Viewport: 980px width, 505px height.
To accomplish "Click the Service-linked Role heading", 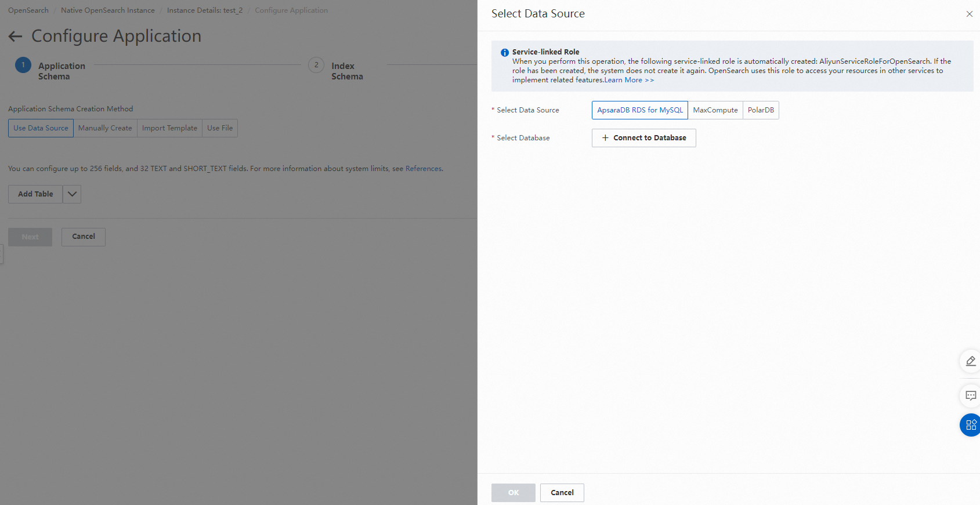I will pyautogui.click(x=545, y=52).
